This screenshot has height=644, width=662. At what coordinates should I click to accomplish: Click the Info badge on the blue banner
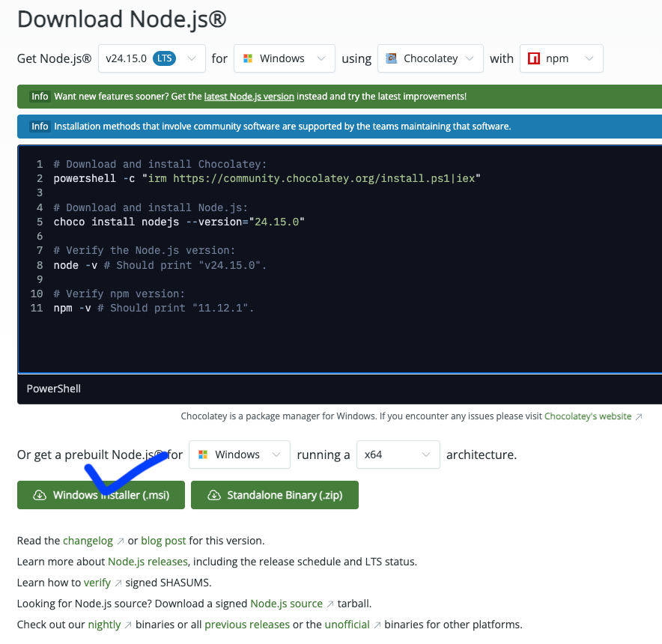[x=40, y=127]
